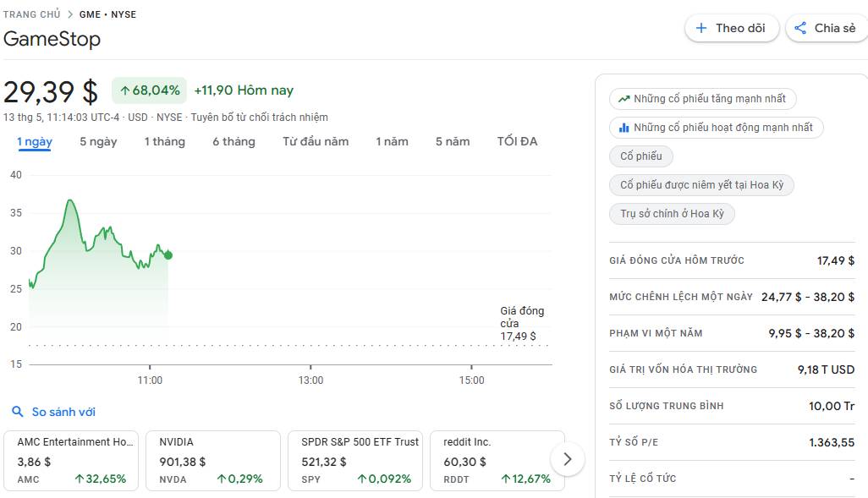
Task: Click the chart peak near 37 dollars
Action: (70, 201)
